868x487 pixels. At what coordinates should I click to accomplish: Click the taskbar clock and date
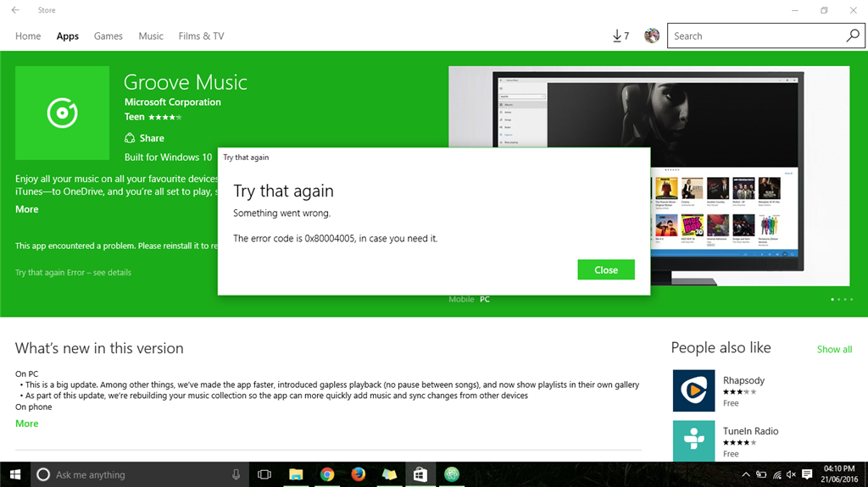839,474
